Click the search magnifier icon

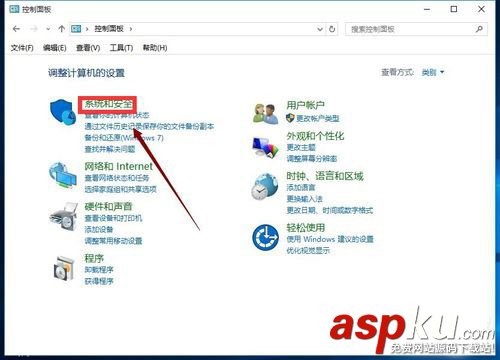point(479,29)
